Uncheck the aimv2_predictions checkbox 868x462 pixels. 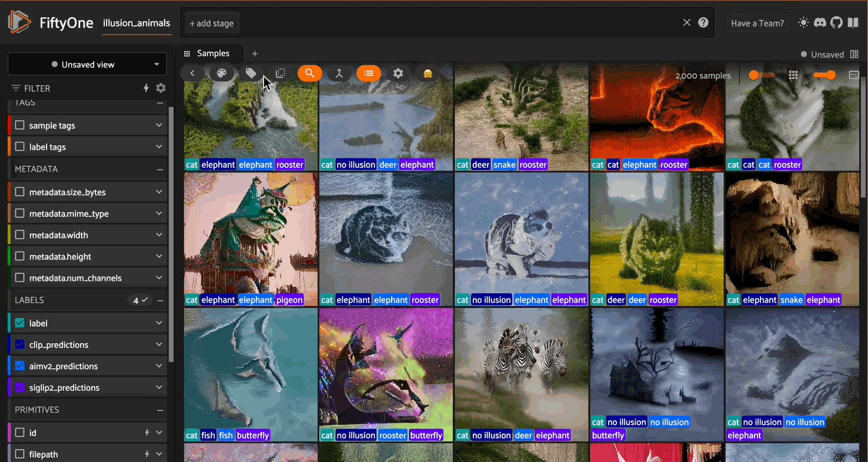point(20,366)
